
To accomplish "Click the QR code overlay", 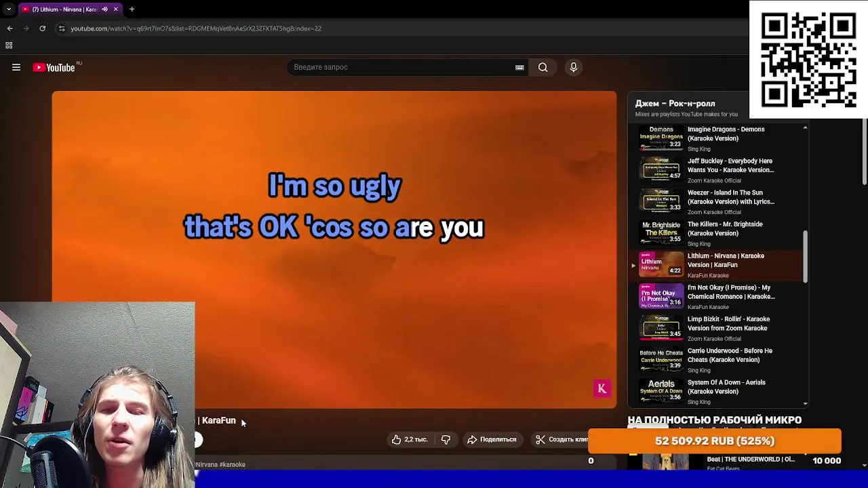I will [x=808, y=60].
